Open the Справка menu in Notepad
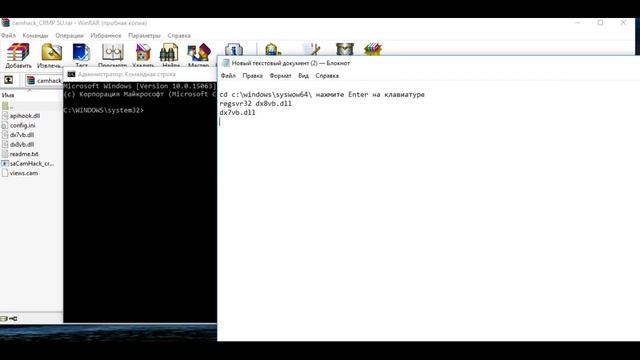 [x=327, y=76]
